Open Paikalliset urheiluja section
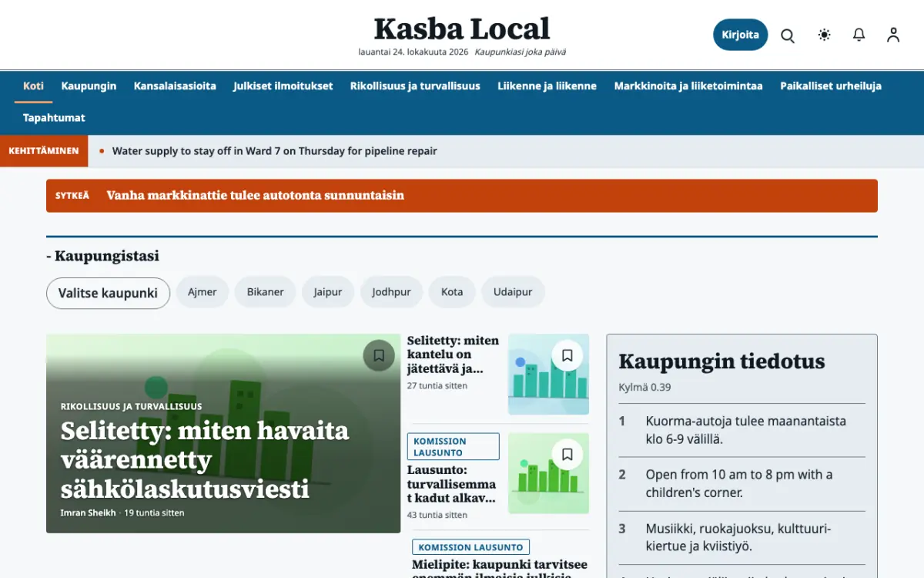This screenshot has height=578, width=924. coord(831,86)
